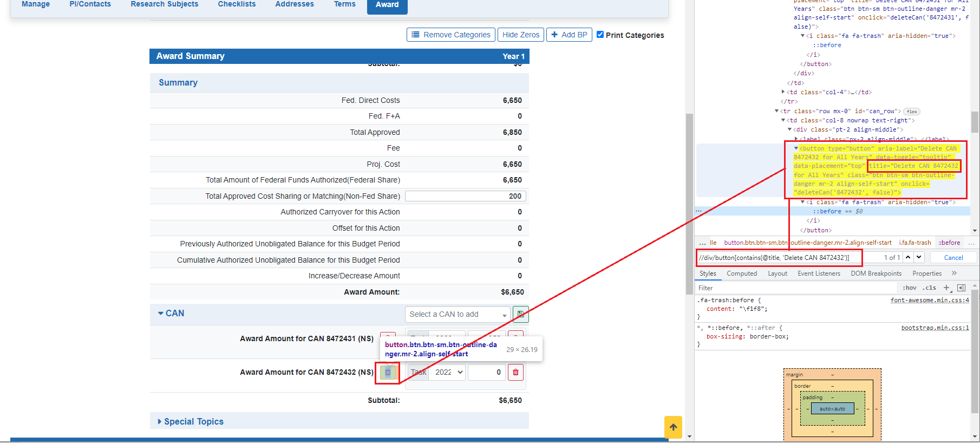Click the box model content area autoxauto

pyautogui.click(x=832, y=409)
